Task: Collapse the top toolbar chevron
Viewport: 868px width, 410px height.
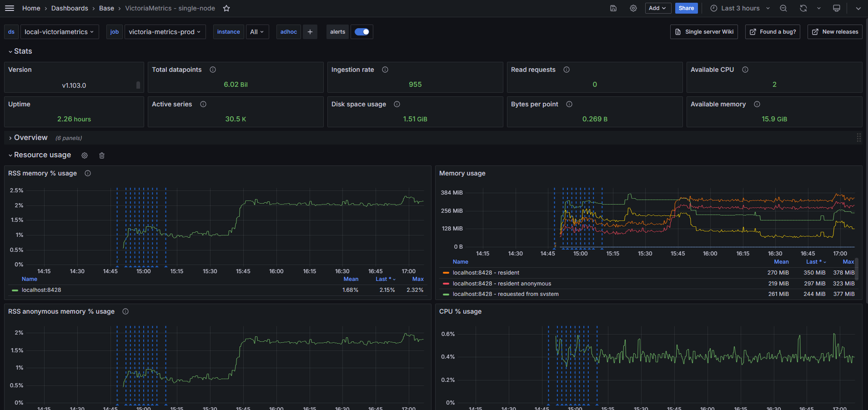Action: [858, 8]
